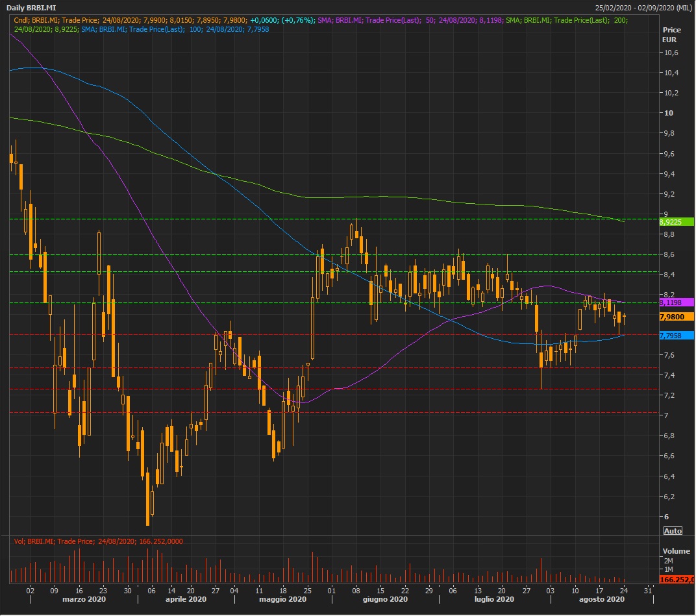Click the Auto scale button

pos(673,531)
